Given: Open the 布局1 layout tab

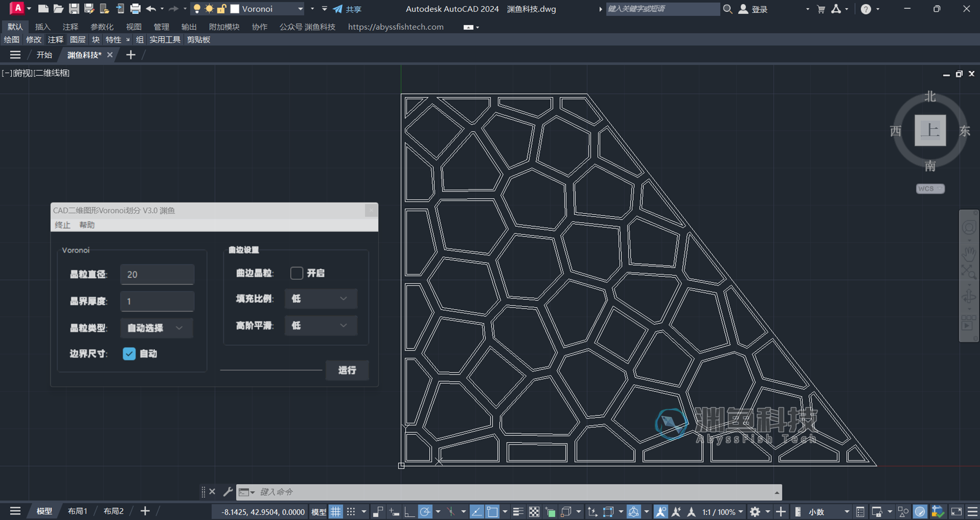Looking at the screenshot, I should 77,511.
